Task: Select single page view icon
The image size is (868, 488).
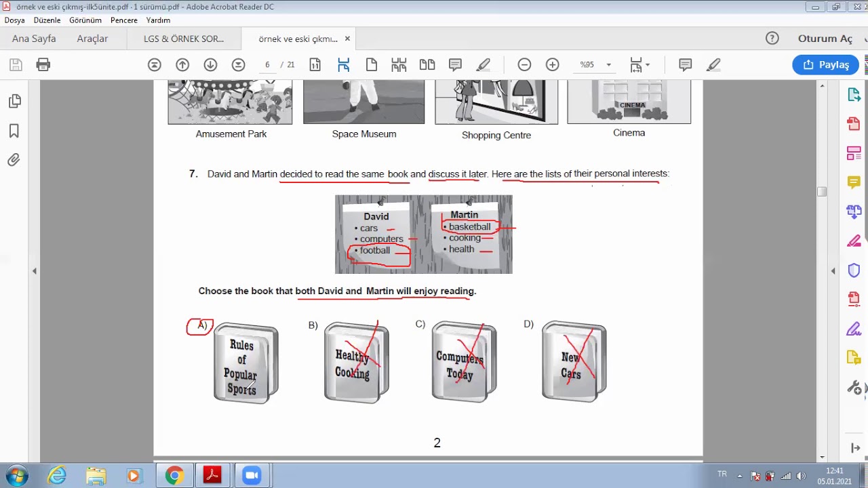Action: tap(371, 64)
